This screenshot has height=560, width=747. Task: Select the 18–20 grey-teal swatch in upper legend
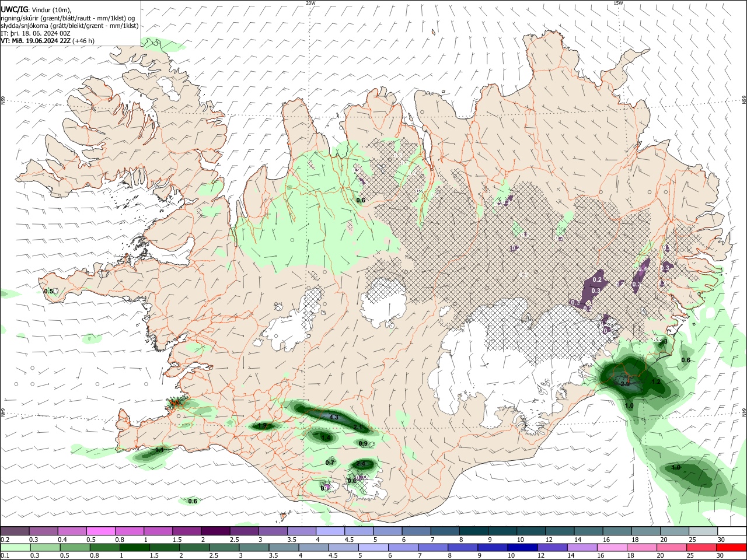tap(645, 531)
